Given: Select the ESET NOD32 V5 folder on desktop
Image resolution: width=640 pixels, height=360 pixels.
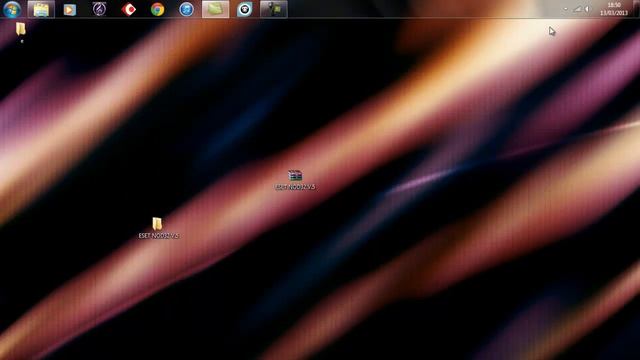Looking at the screenshot, I should tap(157, 224).
